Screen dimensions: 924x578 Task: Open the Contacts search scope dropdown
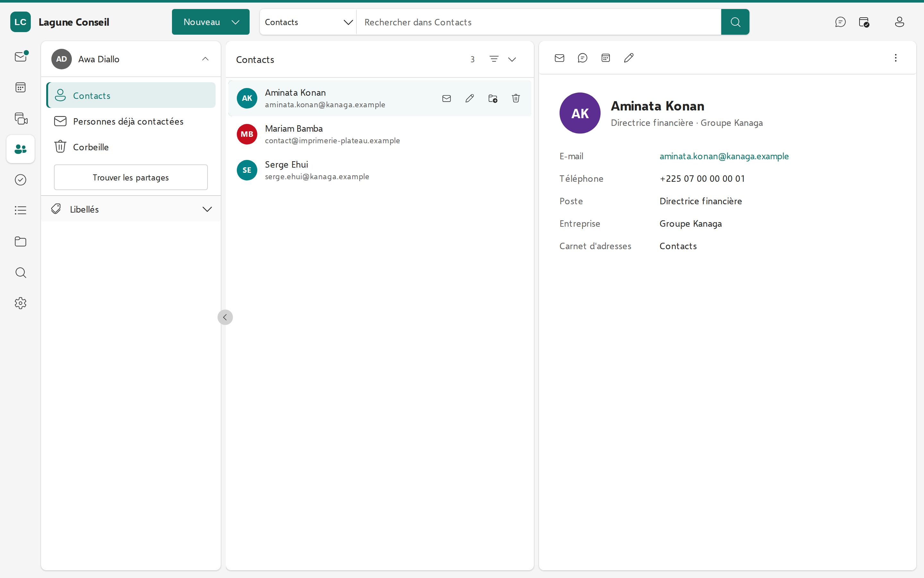tap(308, 22)
